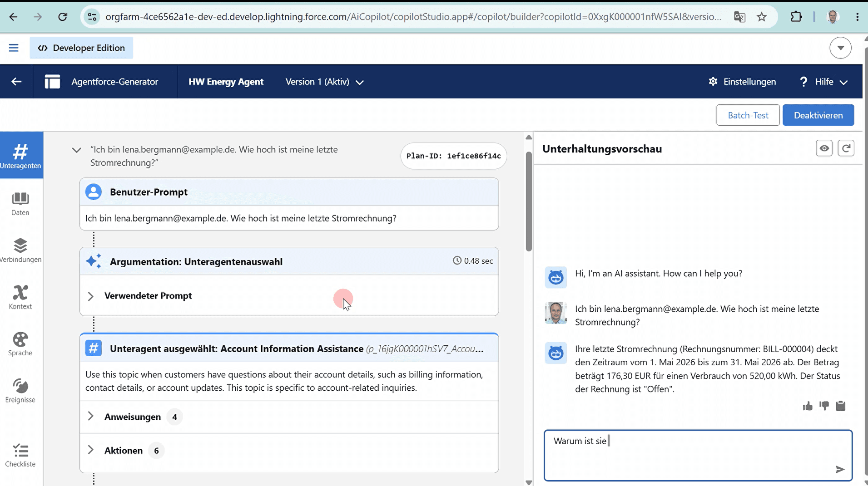Toggle the conversation preview eye icon
868x486 pixels.
coord(824,148)
